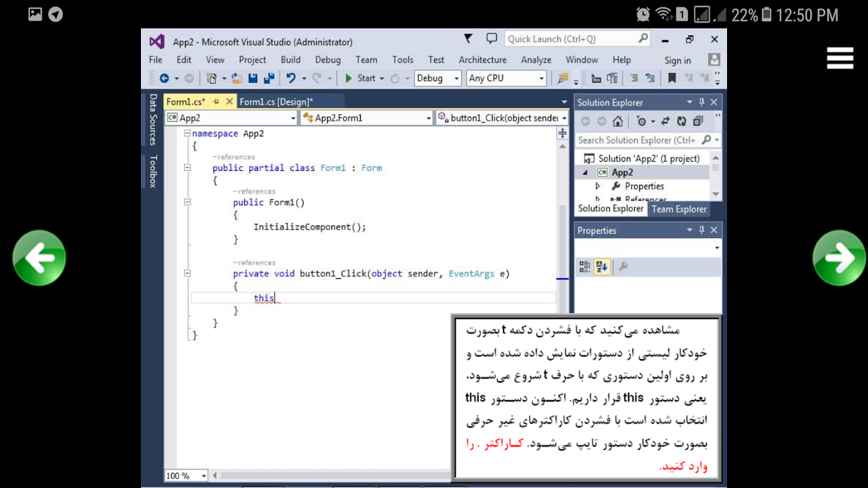Toggle alphabetical sort in Properties panel
Image resolution: width=868 pixels, height=488 pixels.
601,267
